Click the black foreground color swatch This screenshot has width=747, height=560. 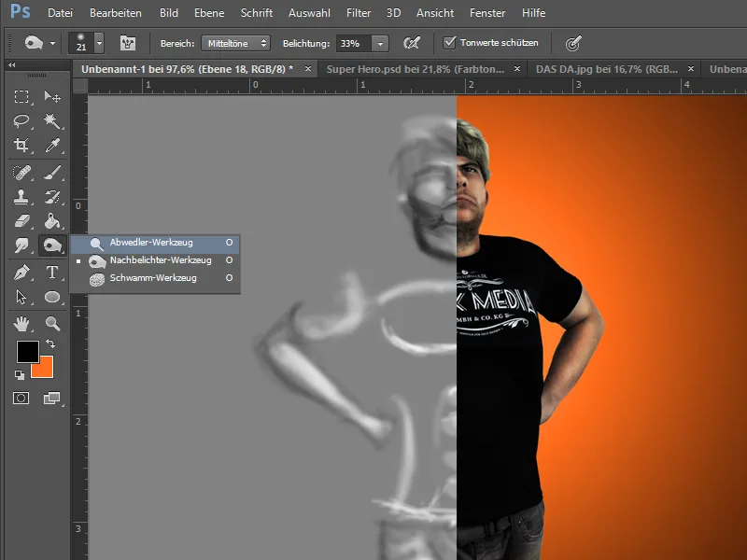click(27, 352)
